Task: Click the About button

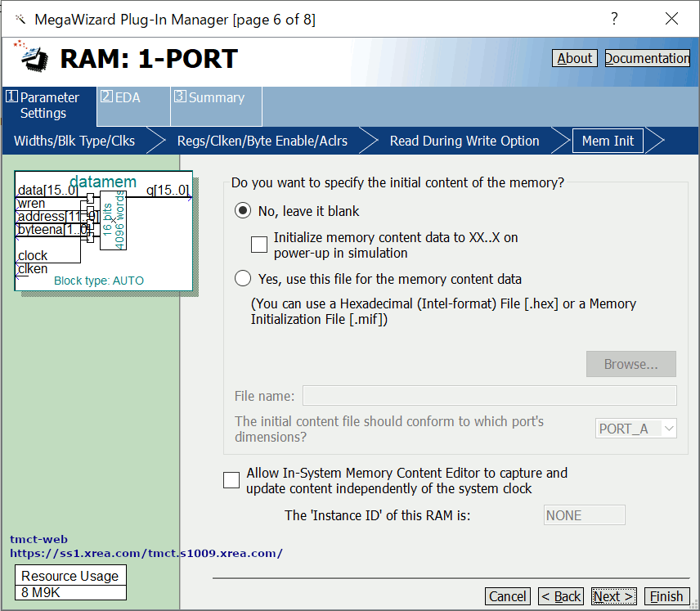Action: pyautogui.click(x=575, y=58)
